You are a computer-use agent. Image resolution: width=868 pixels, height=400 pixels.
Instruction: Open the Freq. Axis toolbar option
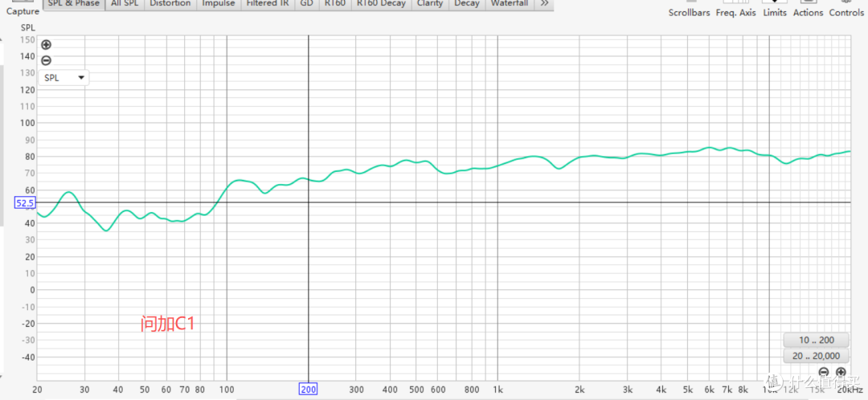(x=735, y=9)
